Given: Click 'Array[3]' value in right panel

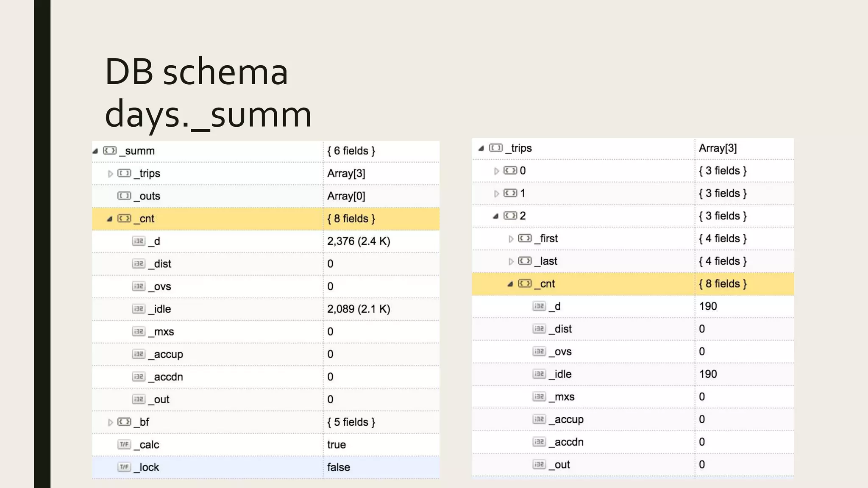Looking at the screenshot, I should pyautogui.click(x=718, y=148).
